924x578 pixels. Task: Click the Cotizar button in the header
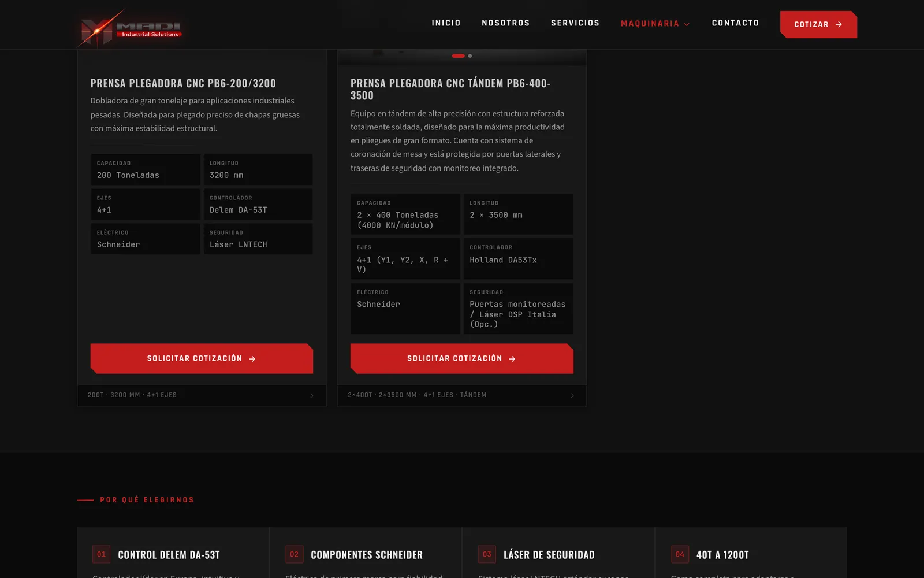(818, 24)
